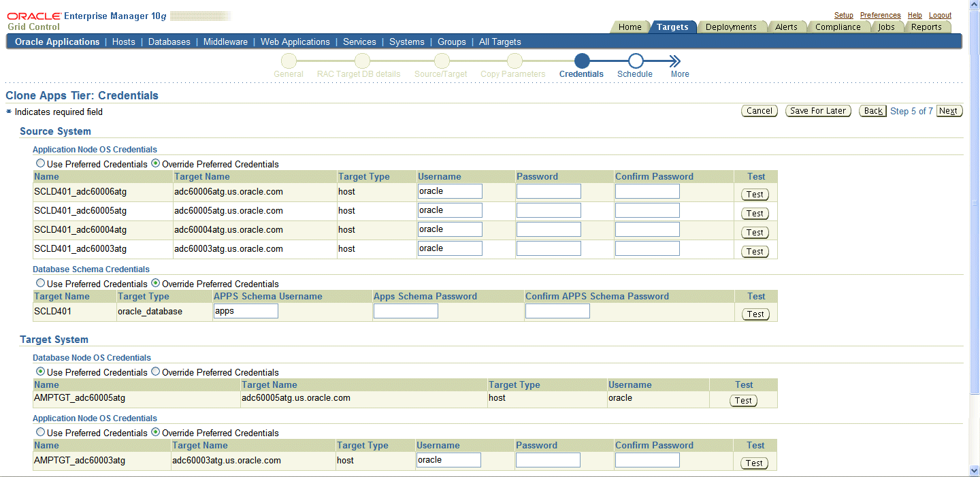Viewport: 980px width, 477px height.
Task: Select Use Preferred Credentials for source Application Node
Action: [41, 163]
